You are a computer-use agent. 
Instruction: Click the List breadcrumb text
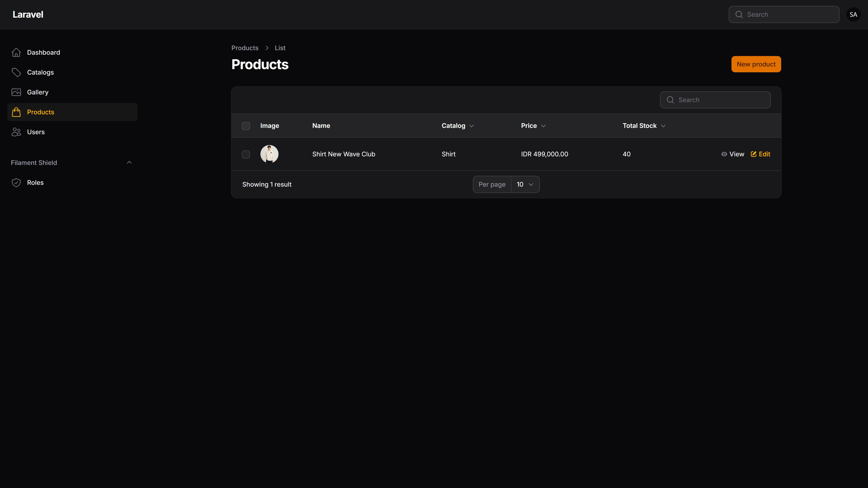(280, 48)
